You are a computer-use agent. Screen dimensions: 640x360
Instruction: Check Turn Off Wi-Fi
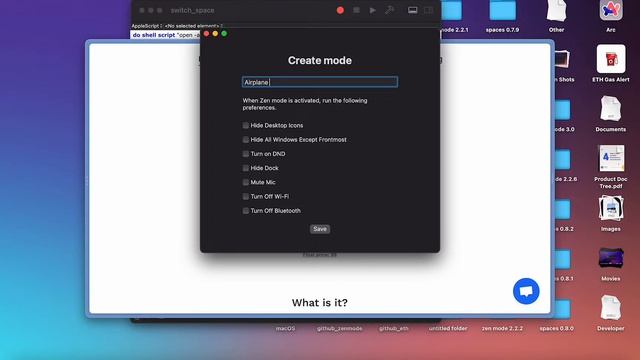(x=245, y=197)
